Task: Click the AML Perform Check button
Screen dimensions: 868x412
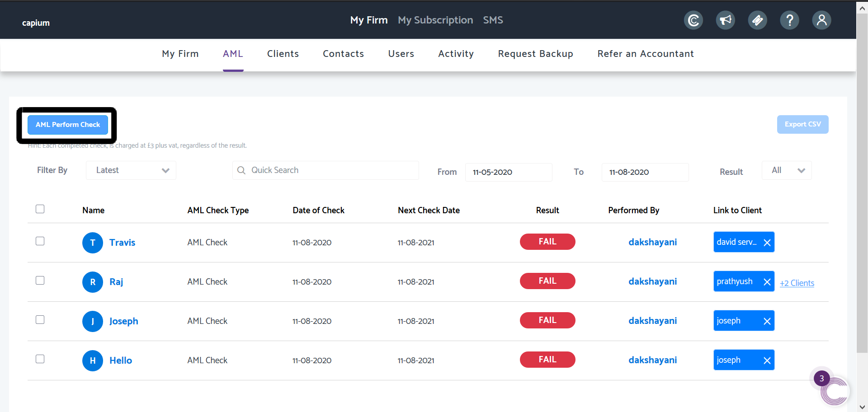Action: [x=67, y=125]
